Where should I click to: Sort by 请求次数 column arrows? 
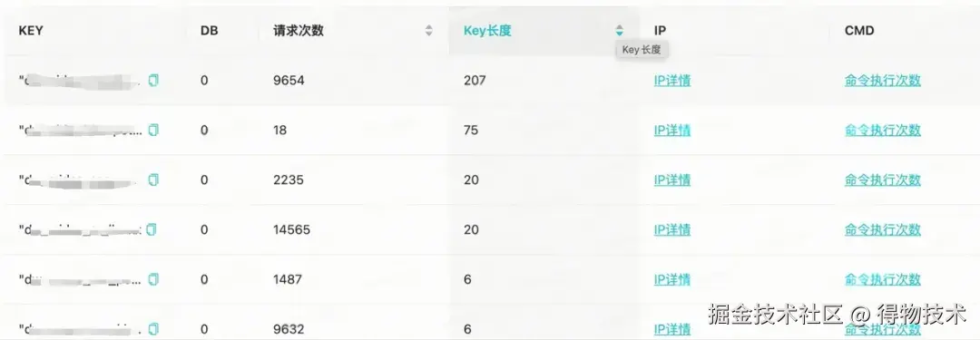click(x=428, y=30)
